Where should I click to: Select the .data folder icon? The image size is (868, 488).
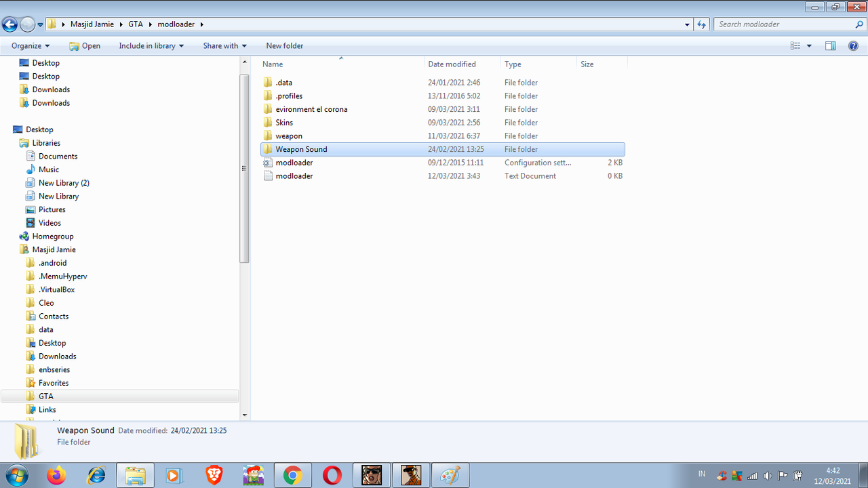267,83
